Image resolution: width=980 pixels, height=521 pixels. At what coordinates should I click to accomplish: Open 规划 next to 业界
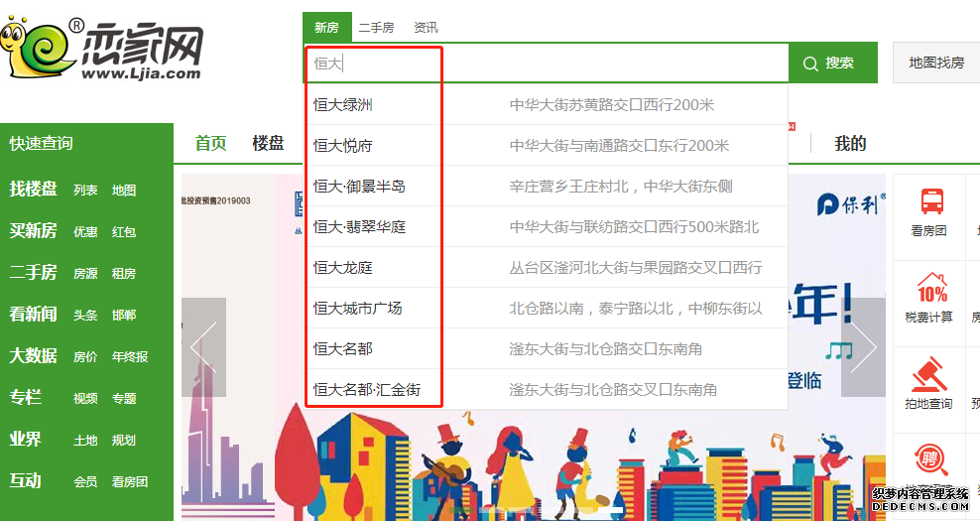[x=124, y=441]
